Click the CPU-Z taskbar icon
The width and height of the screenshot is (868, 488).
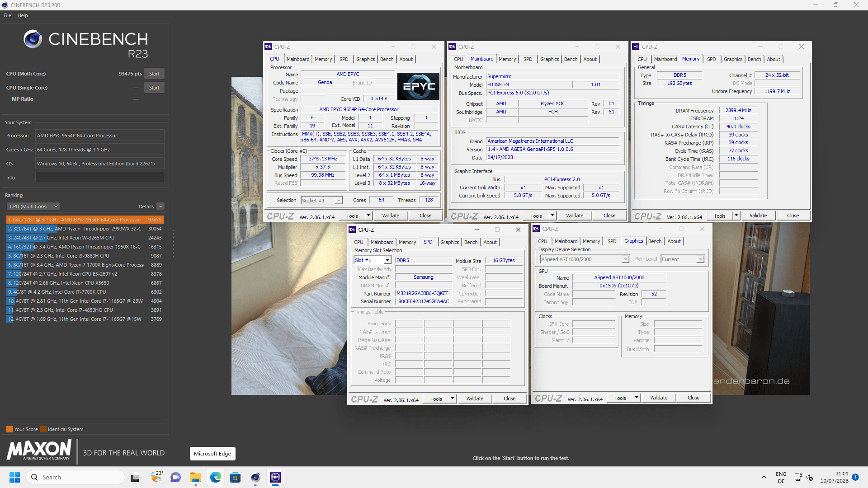pos(275,477)
